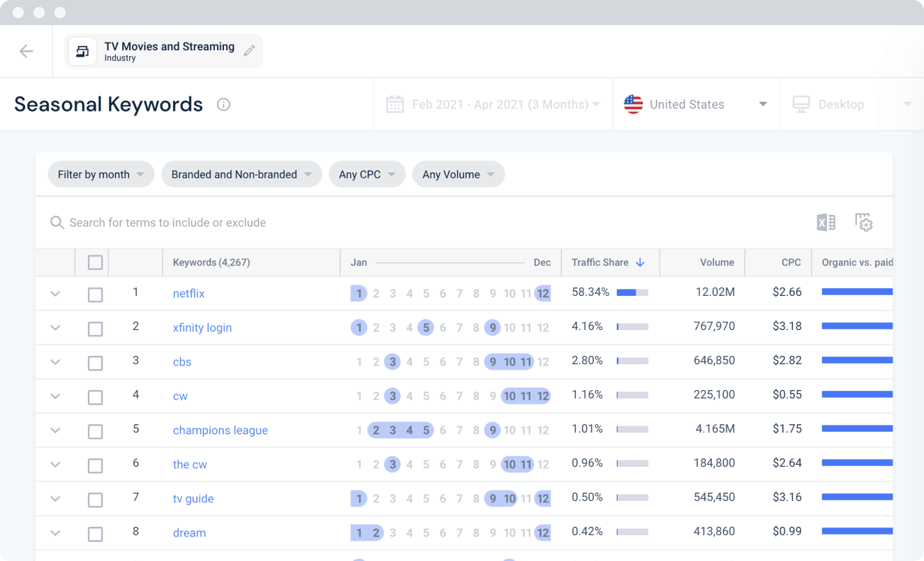The image size is (924, 561).
Task: Check the cw row checkbox
Action: click(96, 397)
